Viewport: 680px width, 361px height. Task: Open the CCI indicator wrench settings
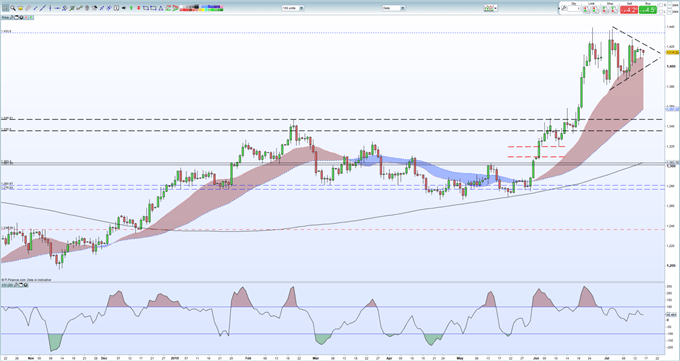point(16,285)
